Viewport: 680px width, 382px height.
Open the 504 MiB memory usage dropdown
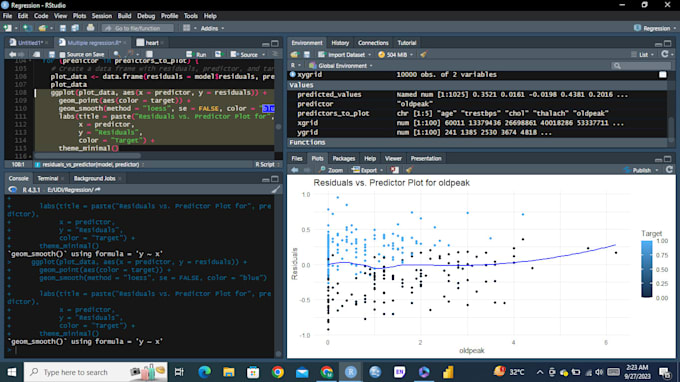coord(396,55)
